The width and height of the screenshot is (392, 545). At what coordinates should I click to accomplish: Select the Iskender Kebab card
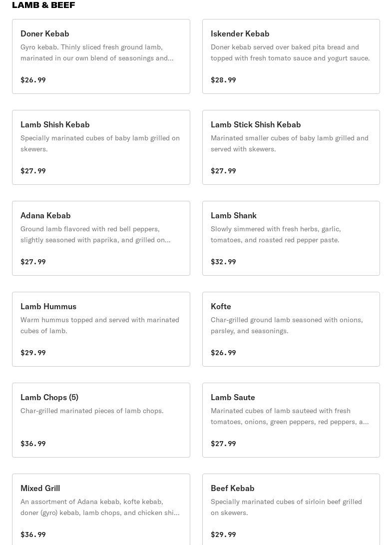291,56
